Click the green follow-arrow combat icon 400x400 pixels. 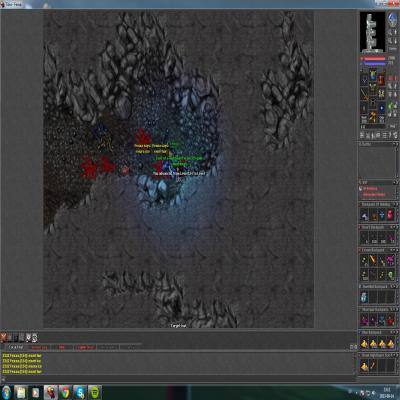(x=390, y=106)
